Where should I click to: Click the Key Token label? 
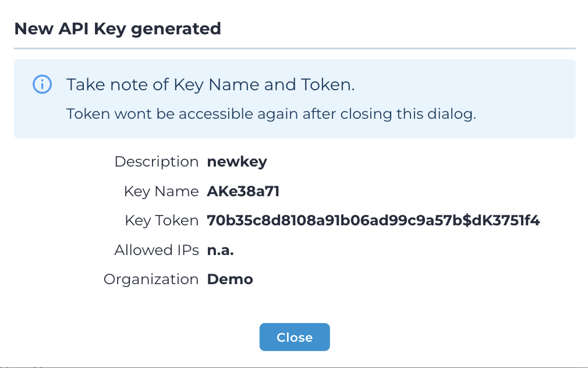161,221
